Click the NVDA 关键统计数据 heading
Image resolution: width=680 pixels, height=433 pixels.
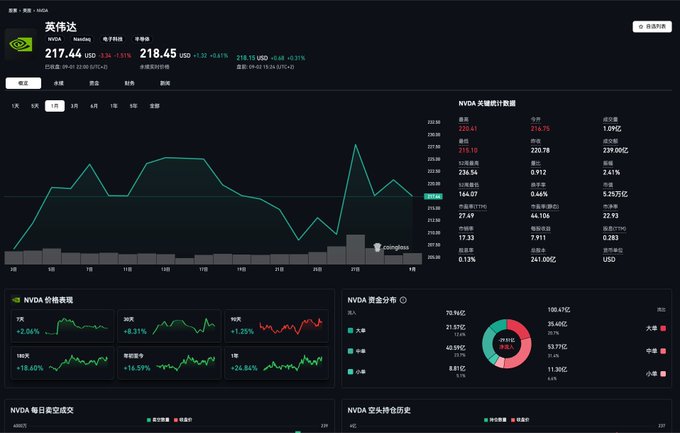tap(487, 104)
